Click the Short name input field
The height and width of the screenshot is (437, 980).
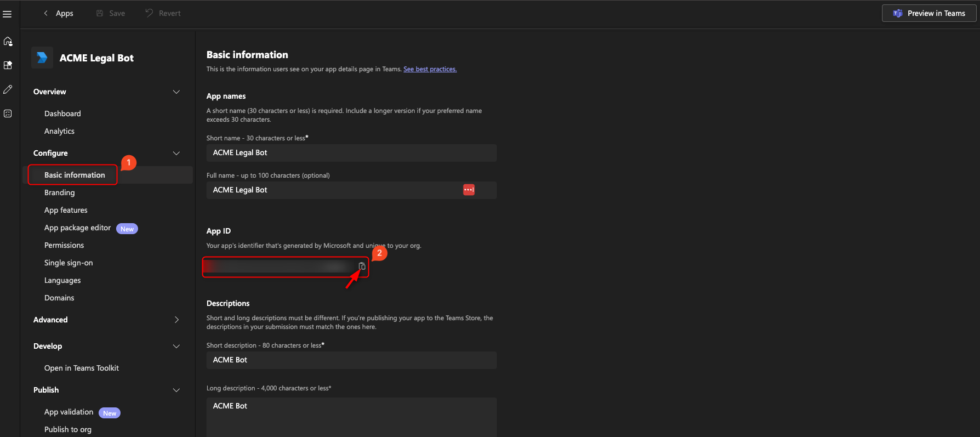tap(351, 153)
